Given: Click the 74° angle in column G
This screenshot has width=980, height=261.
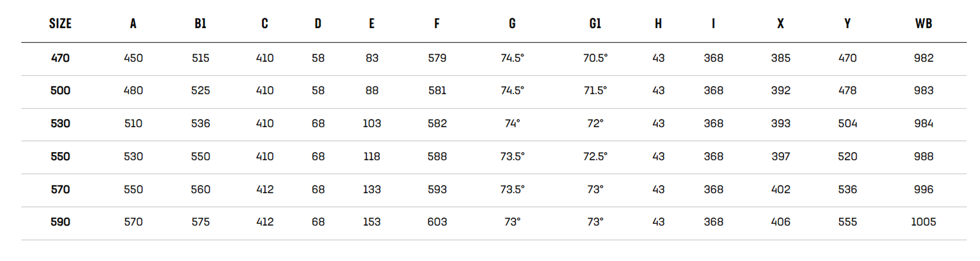Looking at the screenshot, I should [x=512, y=124].
